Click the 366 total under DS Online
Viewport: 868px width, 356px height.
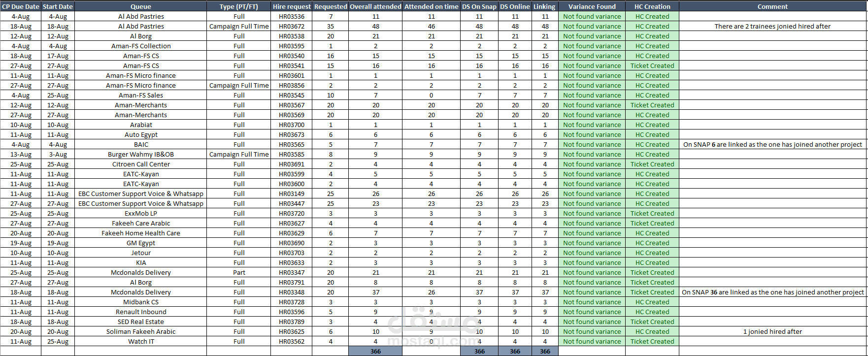(515, 351)
